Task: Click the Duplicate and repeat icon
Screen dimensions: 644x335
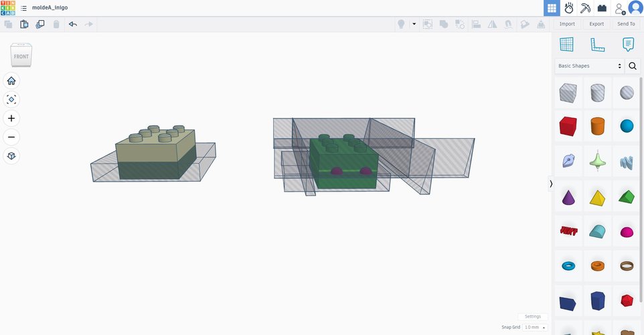Action: pyautogui.click(x=40, y=24)
